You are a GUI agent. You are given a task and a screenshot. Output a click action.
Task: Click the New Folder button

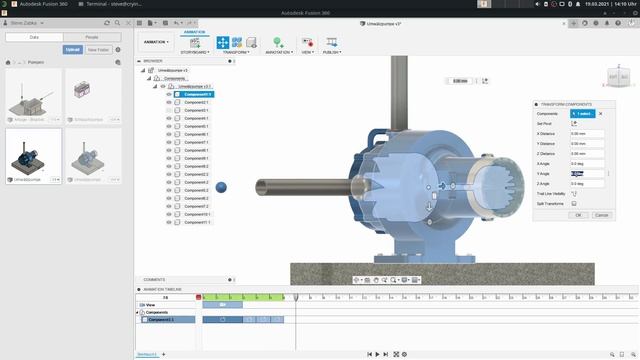point(98,50)
